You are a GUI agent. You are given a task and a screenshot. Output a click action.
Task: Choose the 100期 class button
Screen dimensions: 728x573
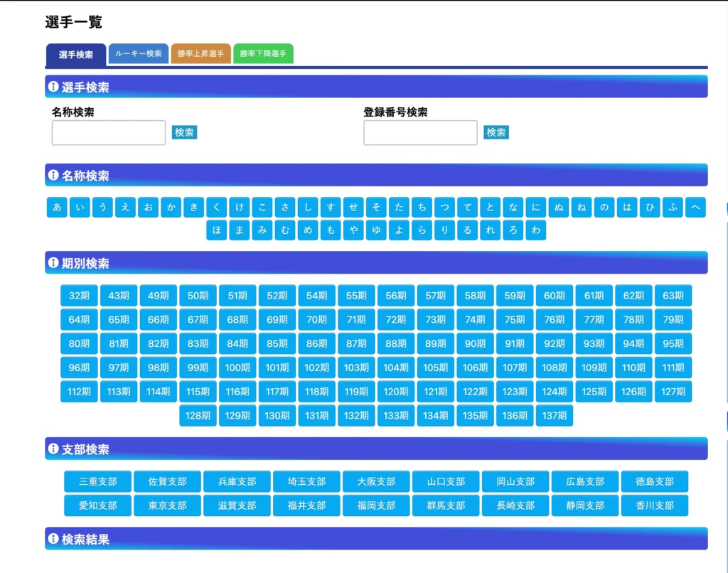[237, 368]
